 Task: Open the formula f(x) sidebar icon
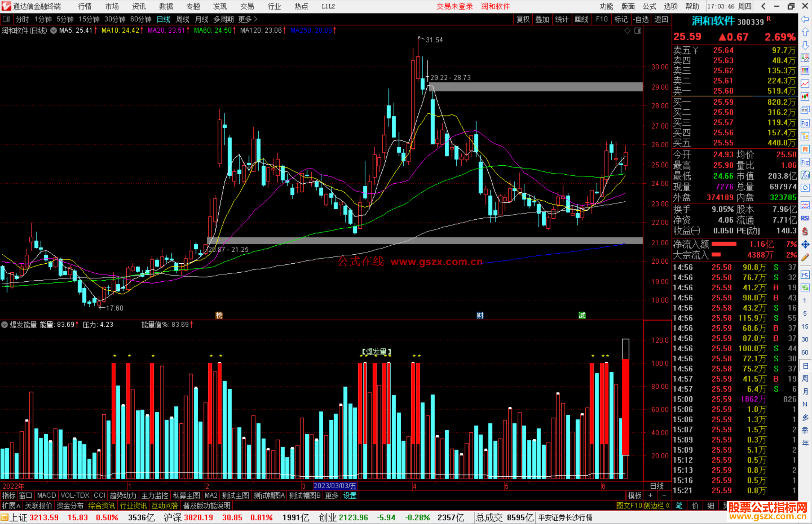805,175
